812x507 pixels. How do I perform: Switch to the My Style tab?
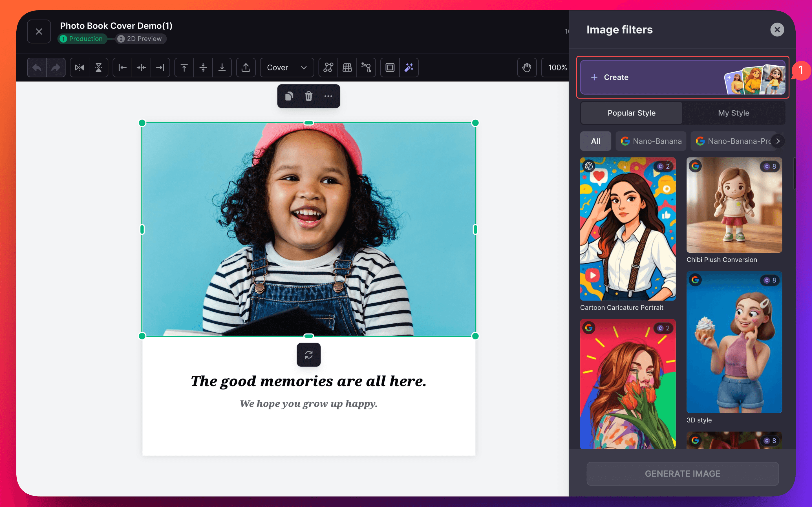click(733, 113)
